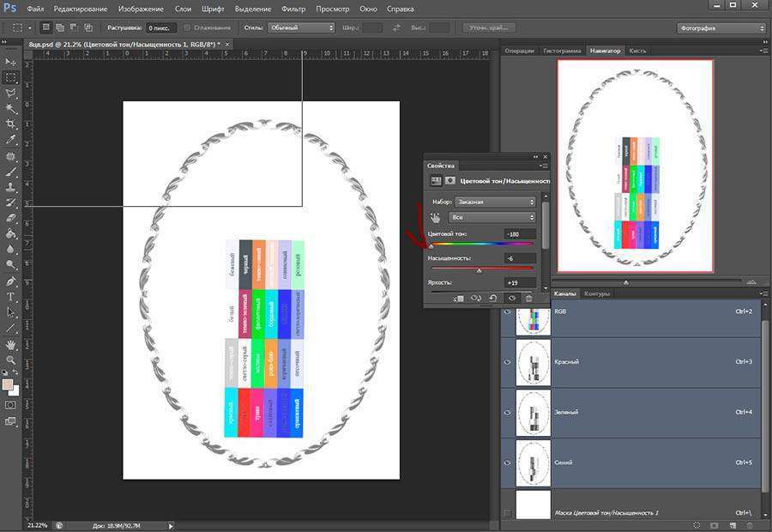Select the Eraser tool

tap(11, 218)
